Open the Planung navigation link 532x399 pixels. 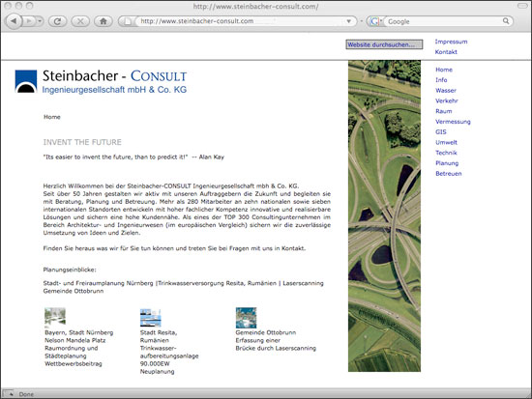447,163
